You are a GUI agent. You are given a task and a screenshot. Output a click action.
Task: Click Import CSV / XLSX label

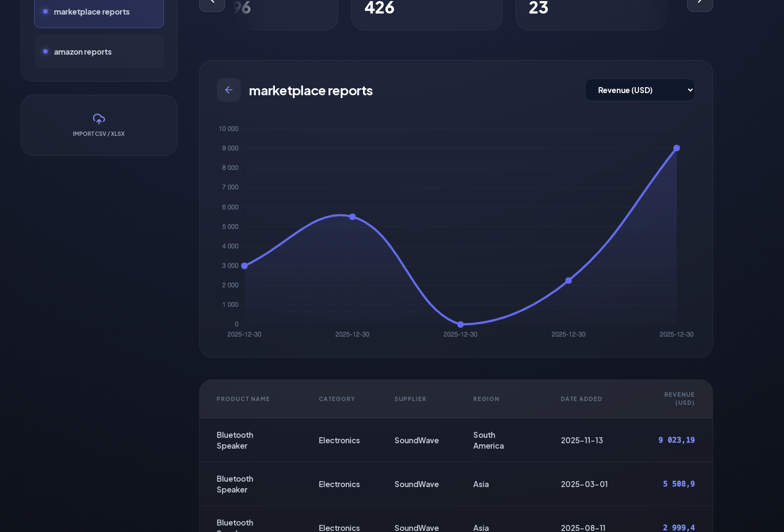pyautogui.click(x=99, y=134)
